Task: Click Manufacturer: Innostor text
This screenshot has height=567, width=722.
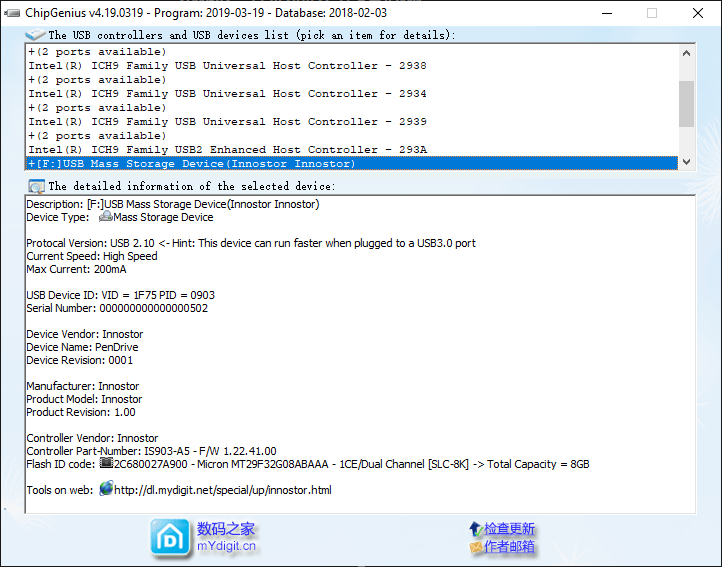Action: click(82, 386)
